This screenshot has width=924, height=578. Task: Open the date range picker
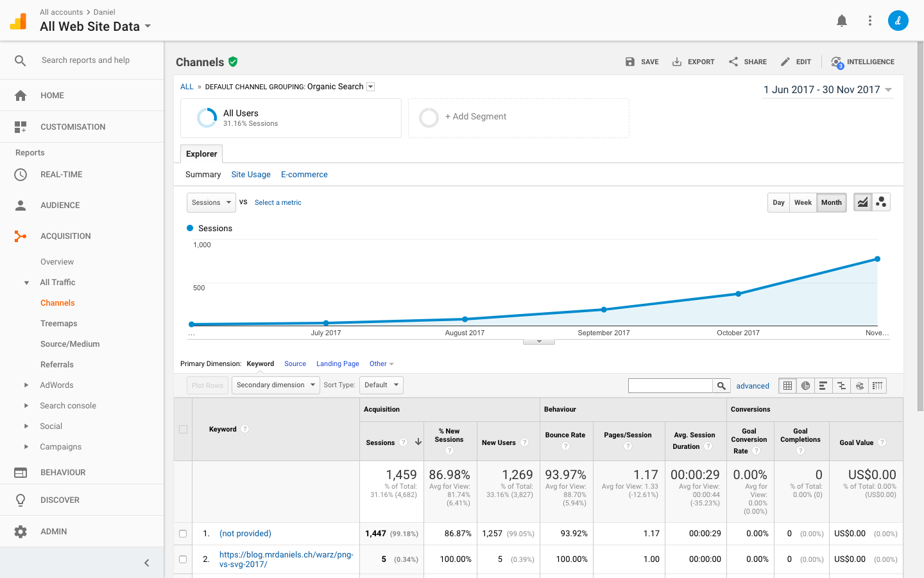828,90
